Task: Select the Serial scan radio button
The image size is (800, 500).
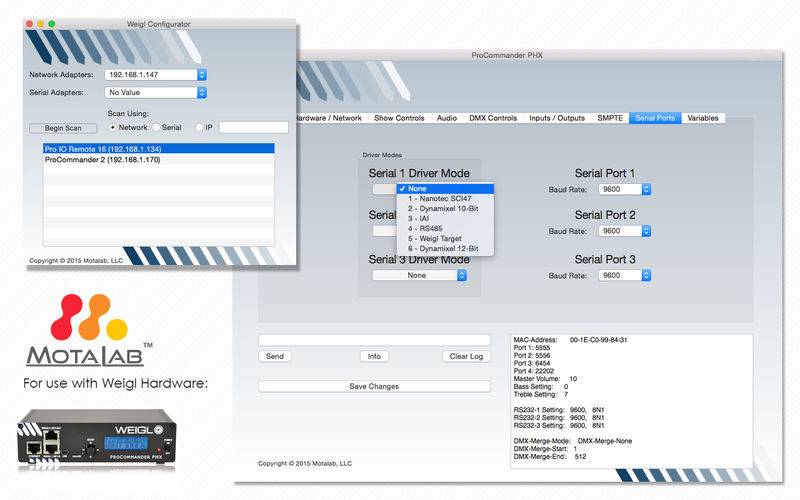Action: coord(156,127)
